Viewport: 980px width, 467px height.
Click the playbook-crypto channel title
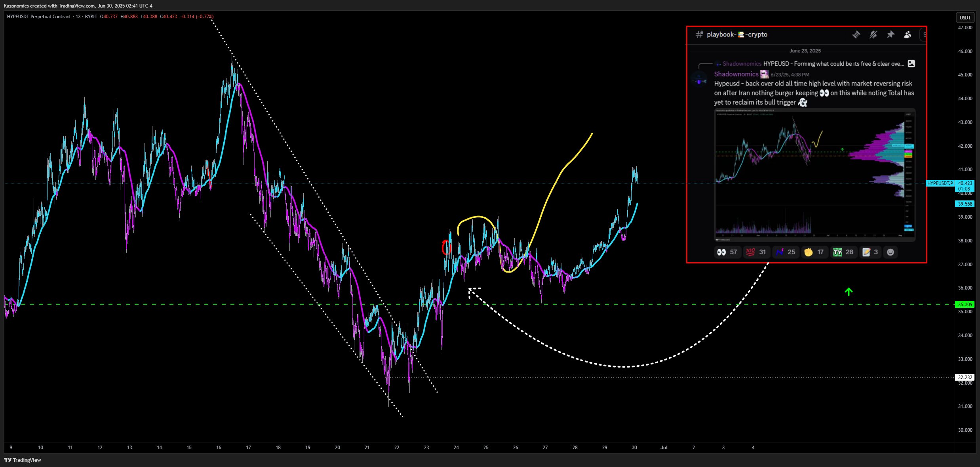pos(737,34)
